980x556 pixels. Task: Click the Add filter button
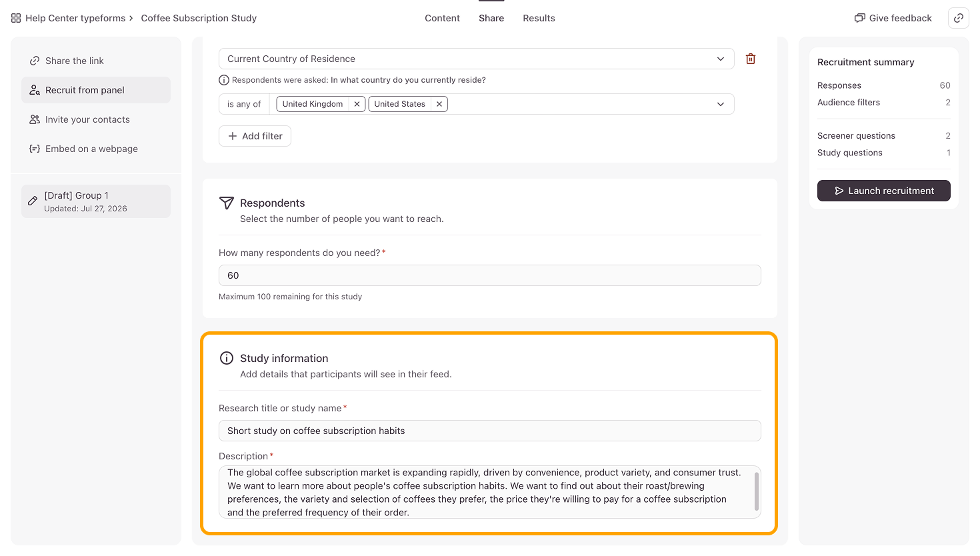pyautogui.click(x=255, y=136)
